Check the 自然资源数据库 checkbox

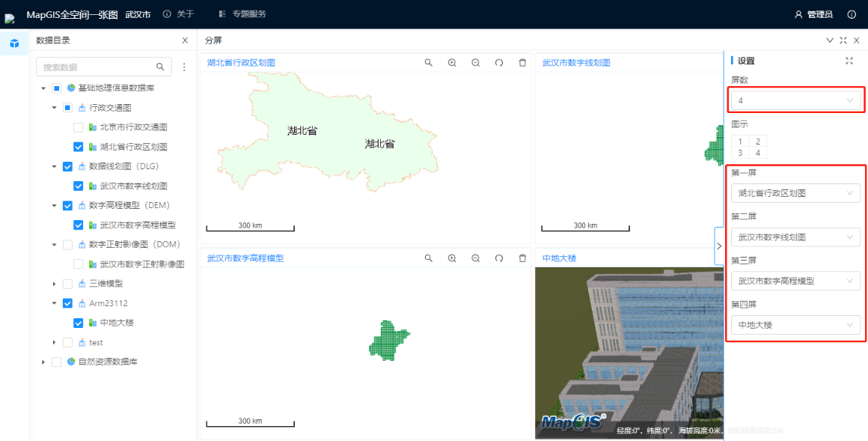[56, 362]
